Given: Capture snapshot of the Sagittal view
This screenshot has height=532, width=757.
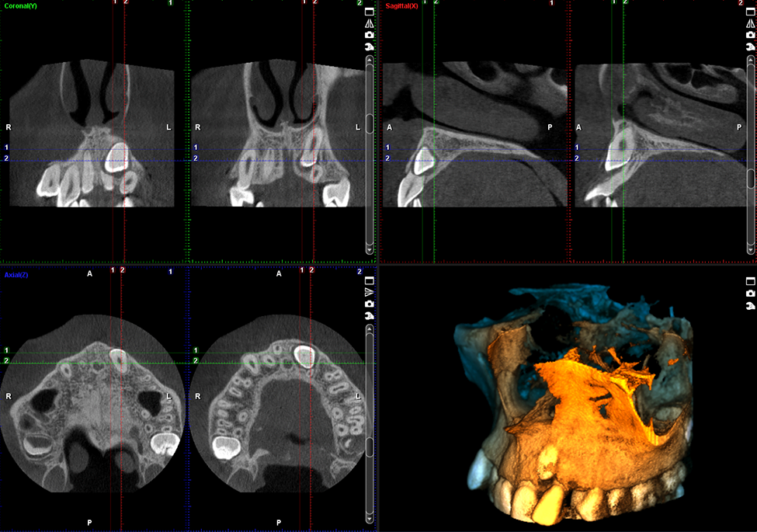Looking at the screenshot, I should pos(750,36).
